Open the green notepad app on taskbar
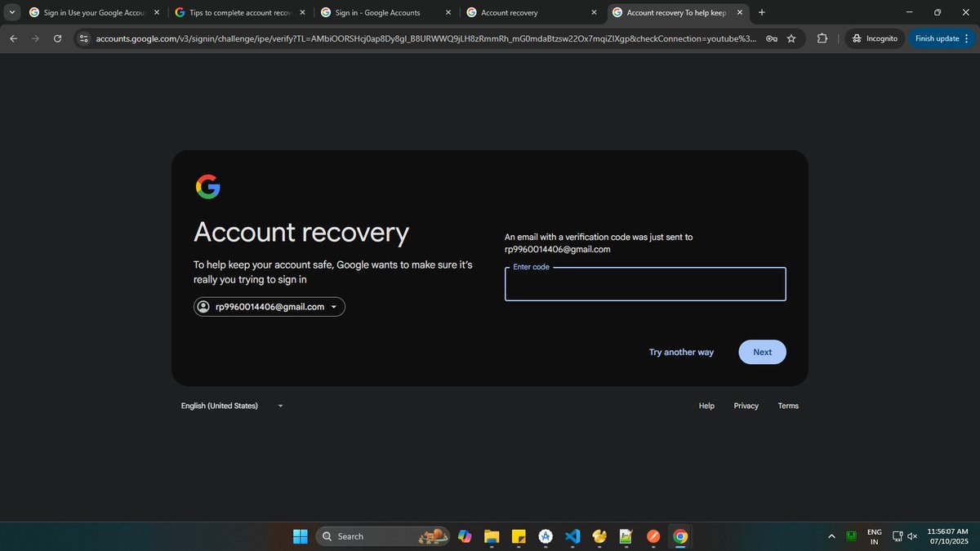980x551 pixels. [x=626, y=536]
